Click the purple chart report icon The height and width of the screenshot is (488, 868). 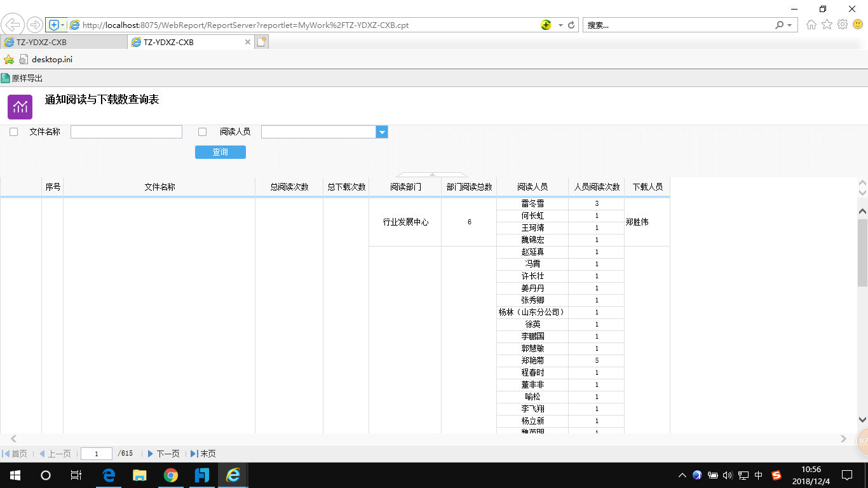20,107
